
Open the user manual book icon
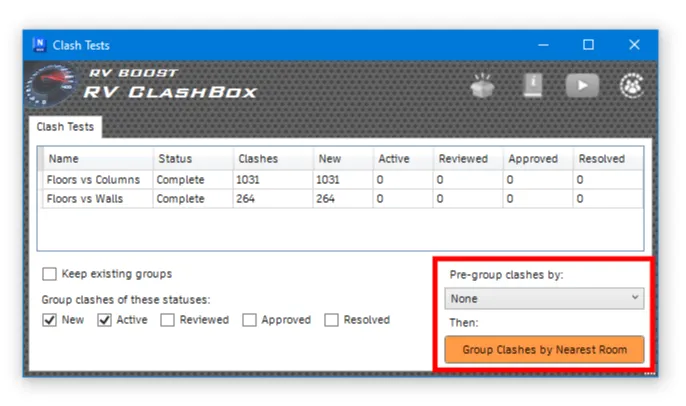[533, 86]
